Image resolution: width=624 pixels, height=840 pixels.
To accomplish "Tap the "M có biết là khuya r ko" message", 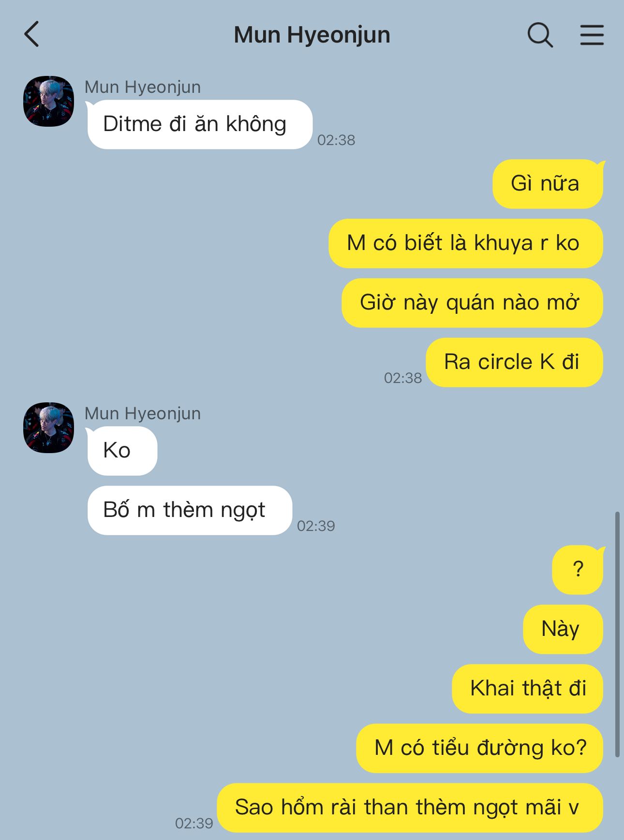I will (466, 243).
